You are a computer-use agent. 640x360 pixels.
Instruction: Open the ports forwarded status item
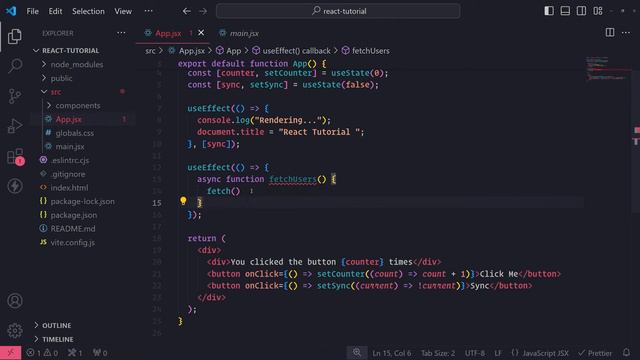(x=100, y=353)
